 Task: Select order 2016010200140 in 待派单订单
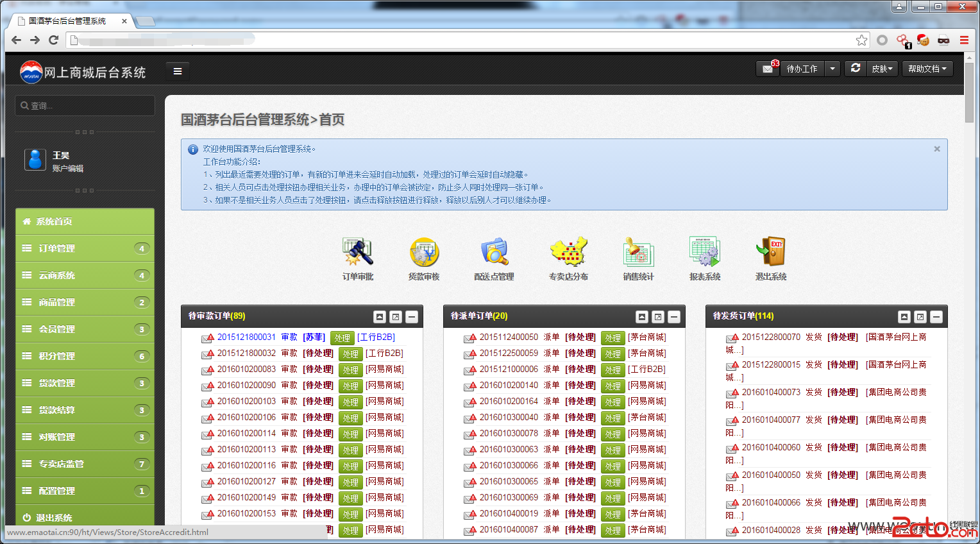pos(509,385)
